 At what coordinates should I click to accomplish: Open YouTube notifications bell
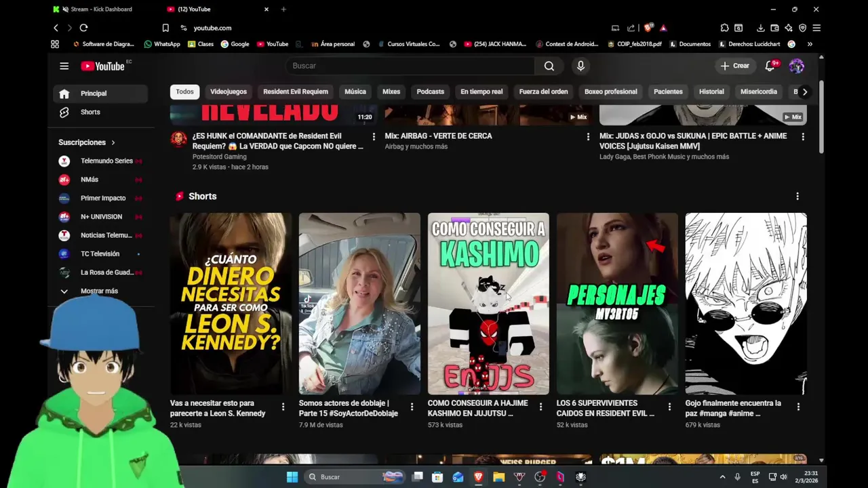770,66
